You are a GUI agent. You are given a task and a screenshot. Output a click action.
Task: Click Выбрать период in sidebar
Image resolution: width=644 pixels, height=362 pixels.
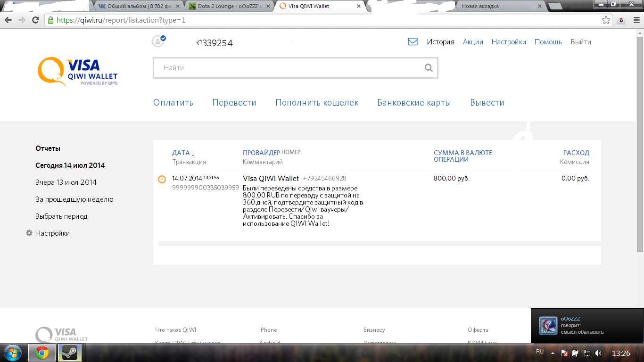pos(61,216)
